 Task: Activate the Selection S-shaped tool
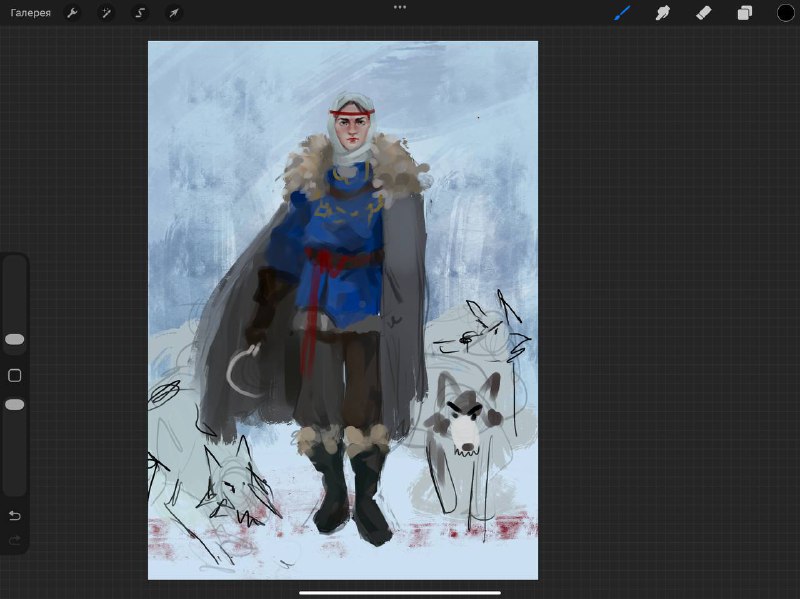pos(140,13)
